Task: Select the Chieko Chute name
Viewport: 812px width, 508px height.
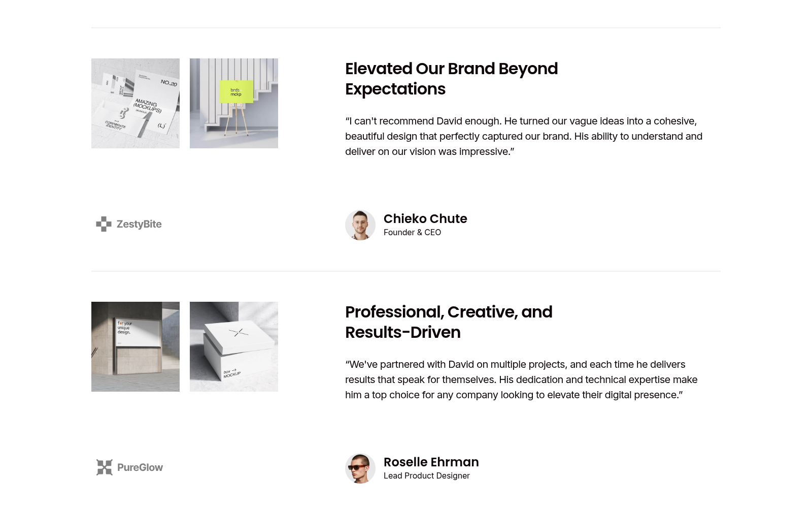Action: 425,218
